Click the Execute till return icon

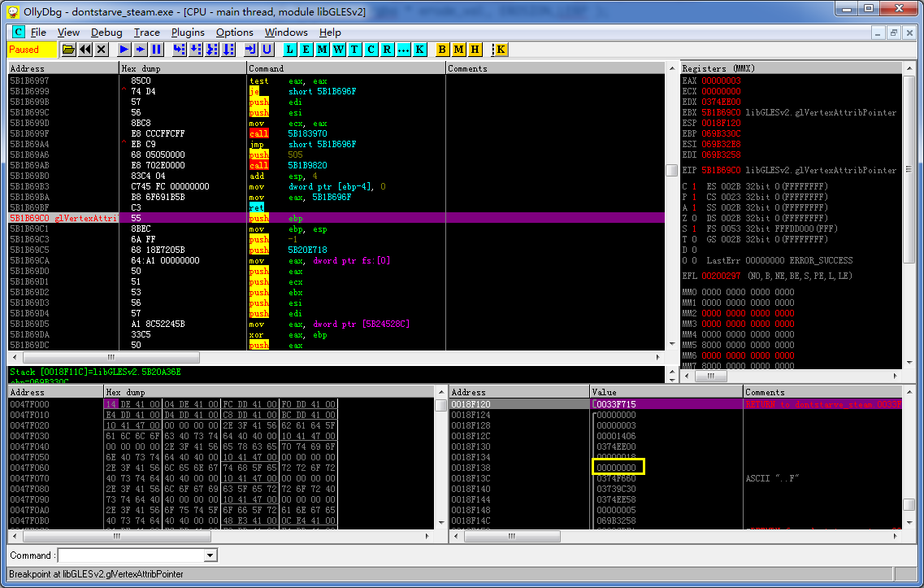coord(250,50)
